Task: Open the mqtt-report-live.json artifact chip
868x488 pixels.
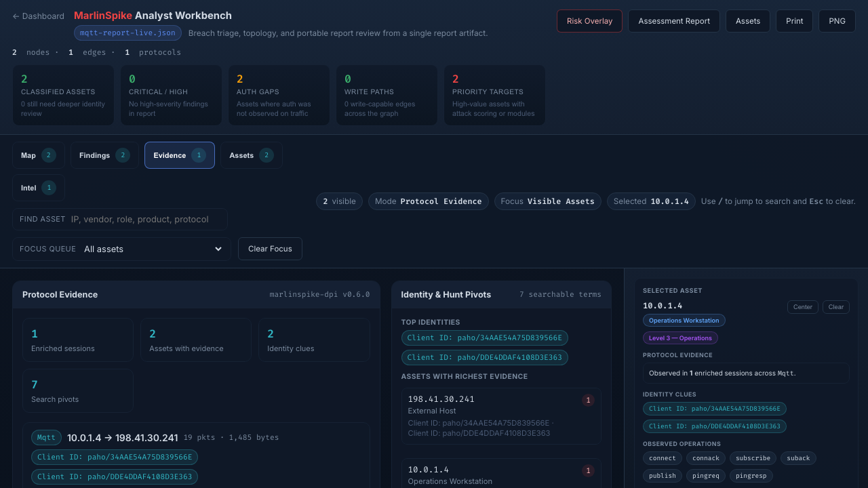Action: point(127,32)
